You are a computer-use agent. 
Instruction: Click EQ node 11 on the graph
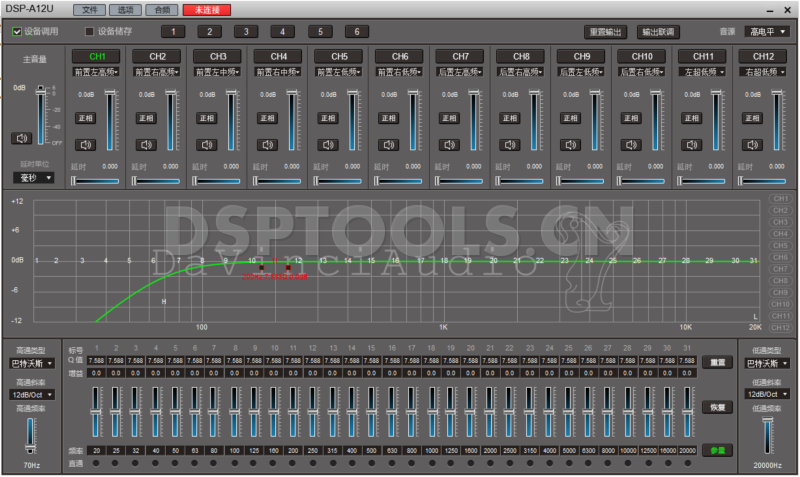click(275, 261)
